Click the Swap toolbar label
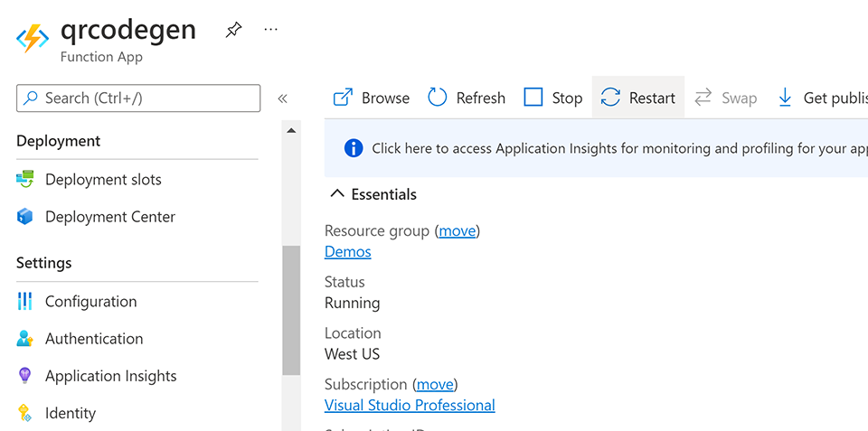The height and width of the screenshot is (431, 868). [x=739, y=98]
